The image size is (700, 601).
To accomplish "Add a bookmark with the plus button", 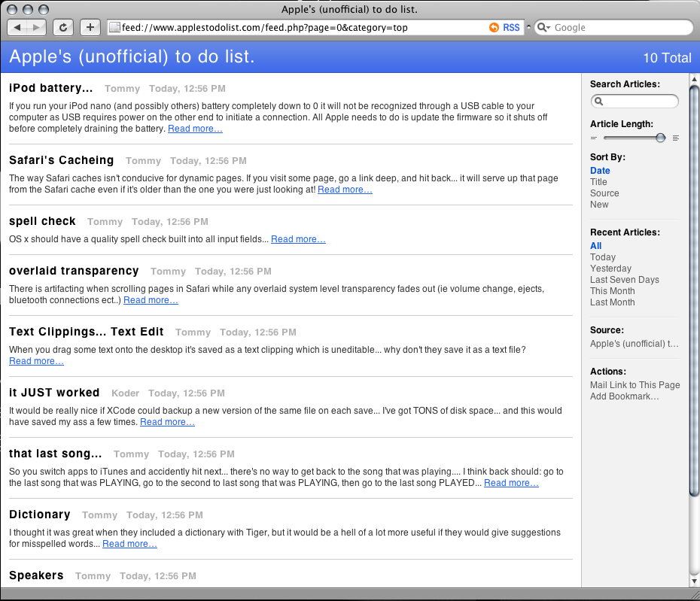I will [90, 27].
